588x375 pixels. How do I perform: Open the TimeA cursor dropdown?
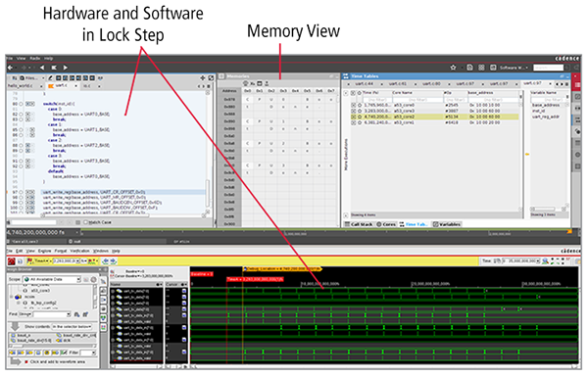tap(42, 260)
